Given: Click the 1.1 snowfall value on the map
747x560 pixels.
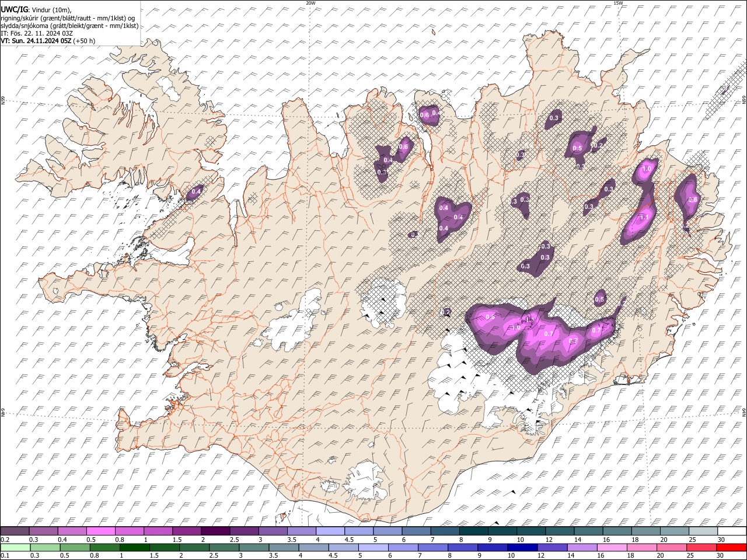Looking at the screenshot, I should 645,217.
